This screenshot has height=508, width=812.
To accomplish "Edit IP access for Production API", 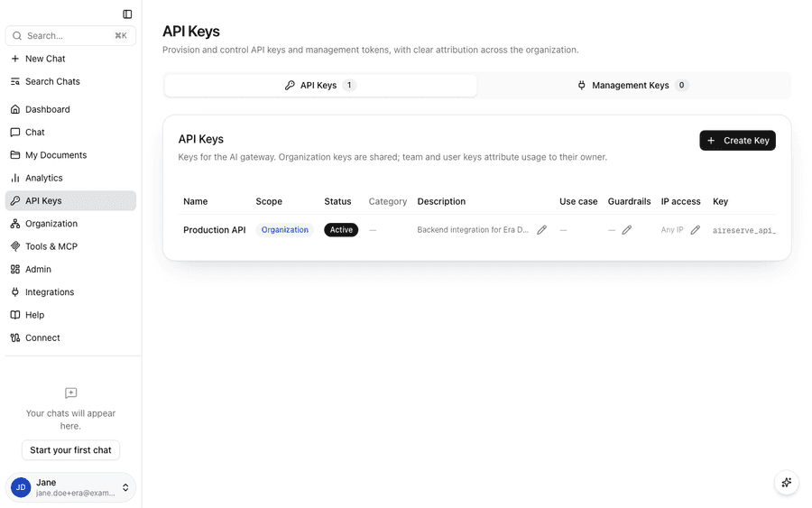I will coord(695,230).
